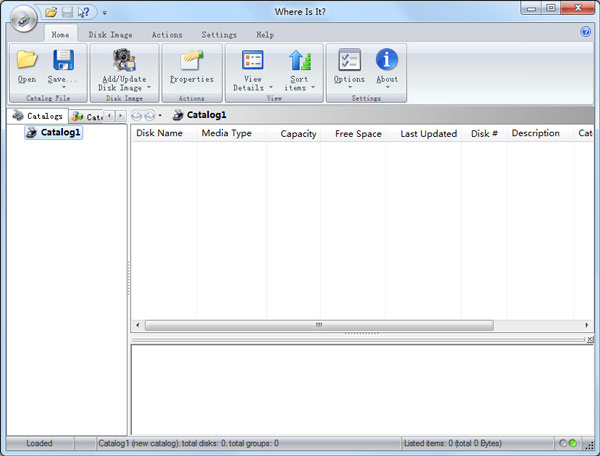Click the Sort items arrow icon
Screen dimensions: 600x456
pyautogui.click(x=300, y=60)
